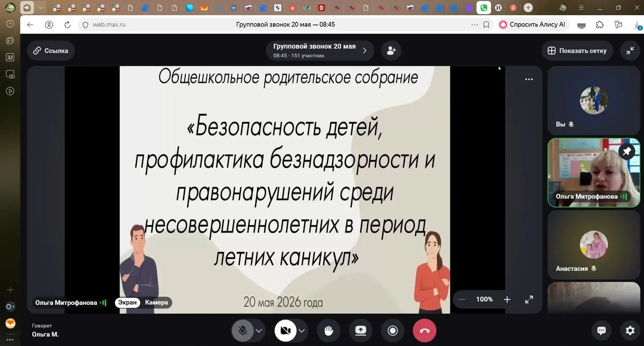Viewport: 644px width, 346px height.
Task: Click Показать сетку to show grid
Action: point(577,51)
